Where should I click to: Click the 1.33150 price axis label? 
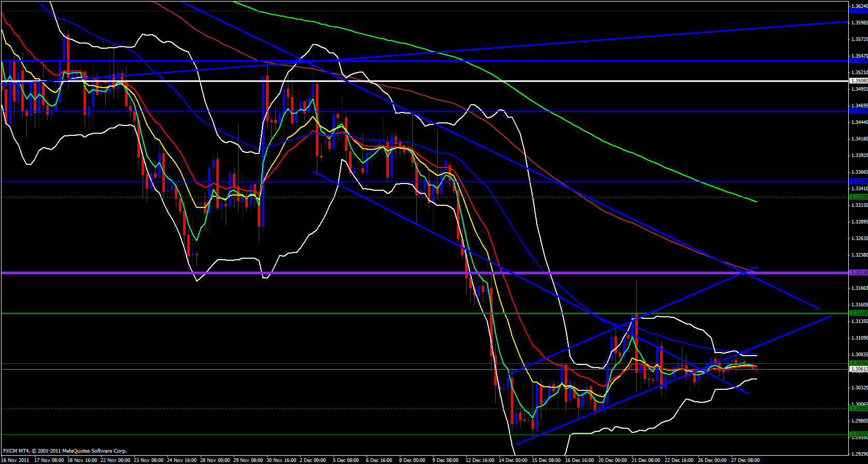click(x=859, y=205)
